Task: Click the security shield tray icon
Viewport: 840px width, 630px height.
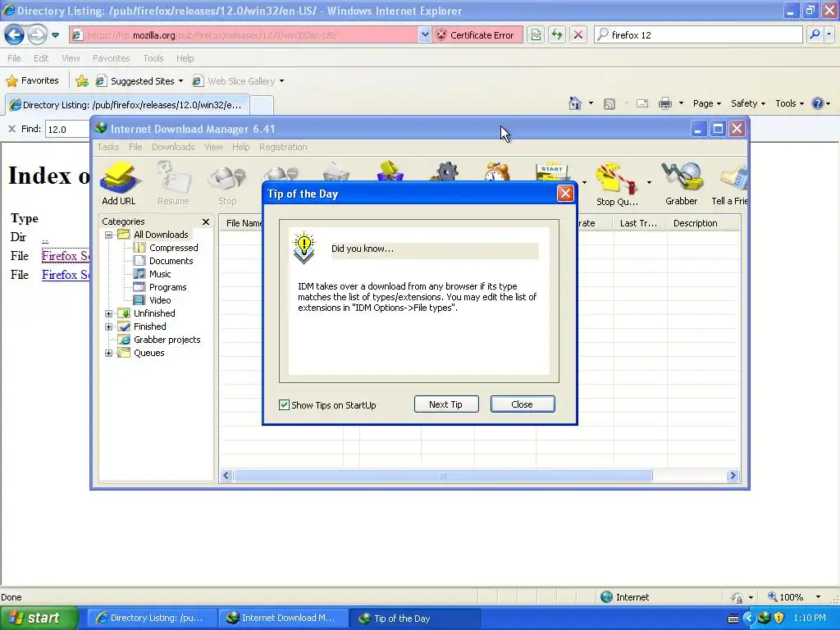Action: click(x=779, y=618)
